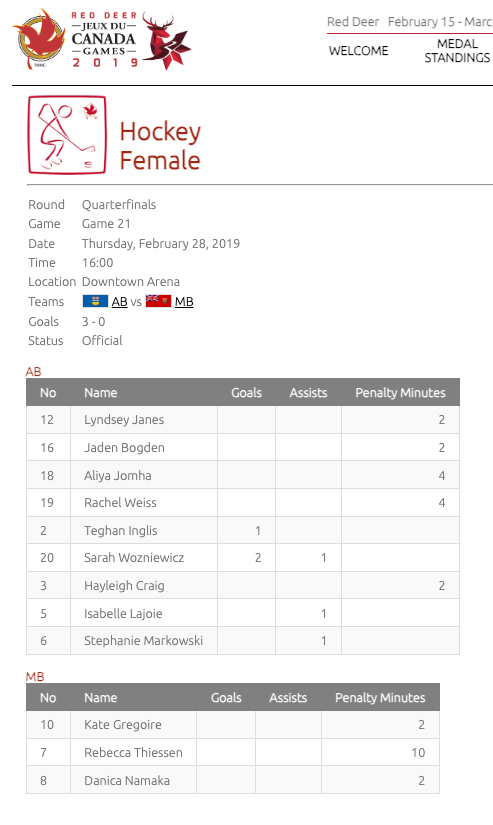Select the Stephanie Markowski row
Viewport: 493px width, 825px height.
tap(243, 640)
